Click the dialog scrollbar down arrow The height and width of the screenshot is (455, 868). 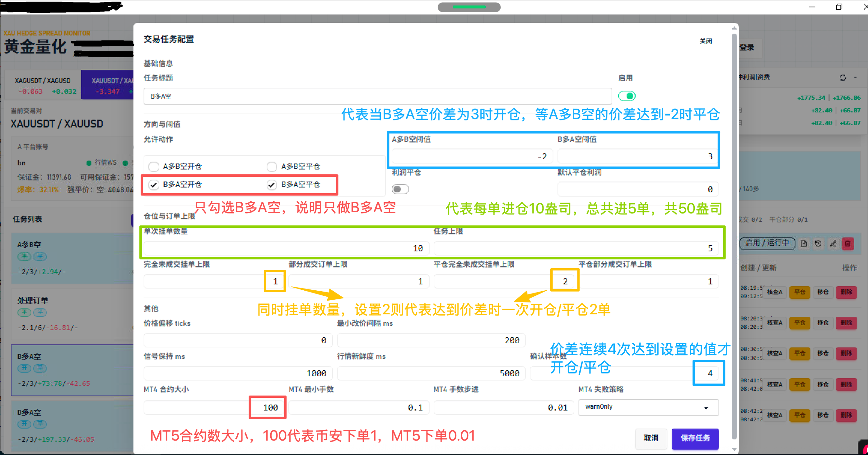pos(735,449)
